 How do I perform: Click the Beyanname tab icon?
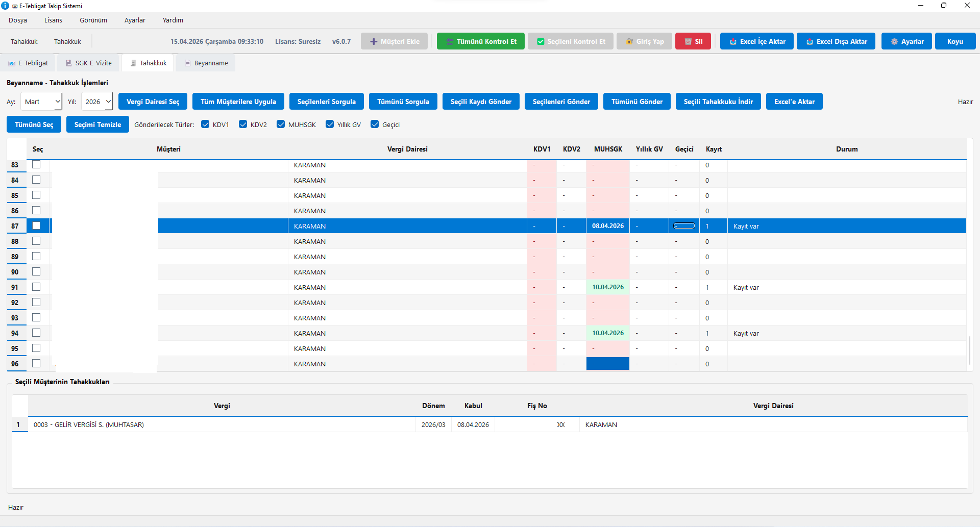coord(188,63)
